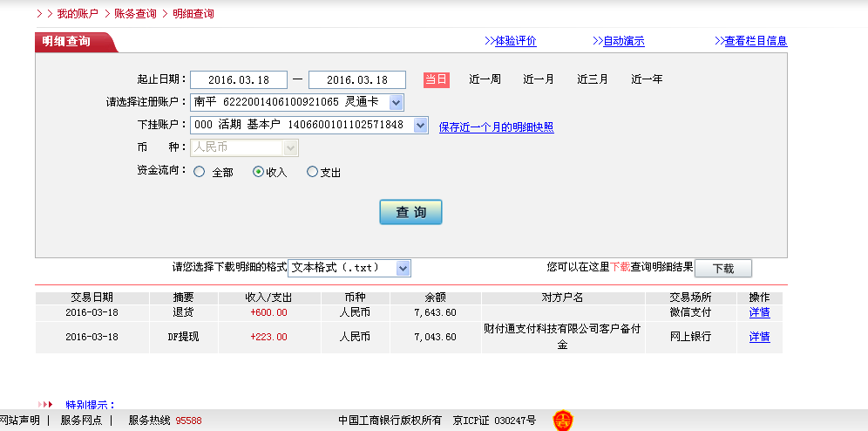The image size is (868, 431).
Task: Open 保存近一个月的明细快照 link
Action: [496, 127]
